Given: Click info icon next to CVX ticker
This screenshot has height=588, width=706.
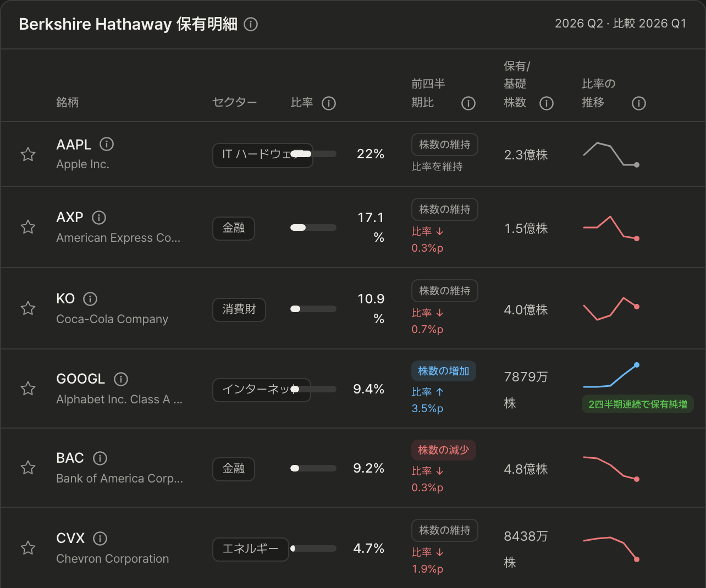Looking at the screenshot, I should (x=100, y=539).
